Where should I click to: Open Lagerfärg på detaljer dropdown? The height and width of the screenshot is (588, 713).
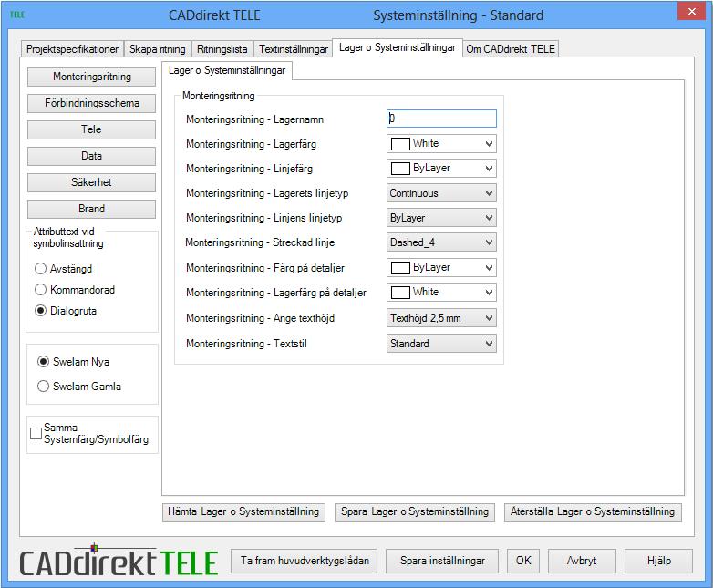pos(441,292)
